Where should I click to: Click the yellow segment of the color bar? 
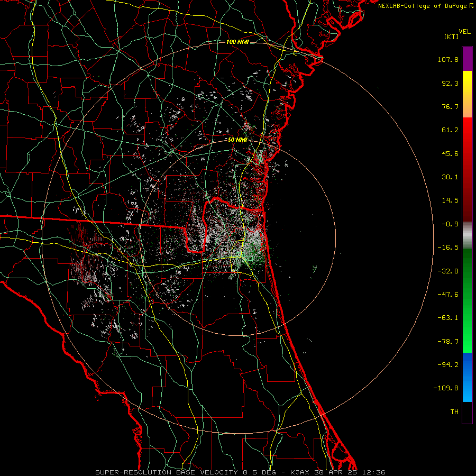point(467,94)
